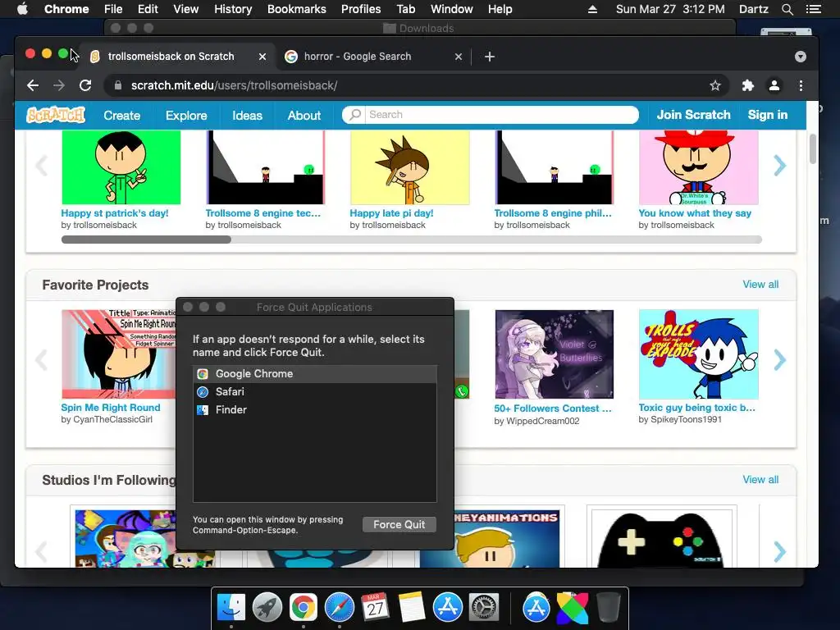Open Safari from the Dock

[339, 607]
